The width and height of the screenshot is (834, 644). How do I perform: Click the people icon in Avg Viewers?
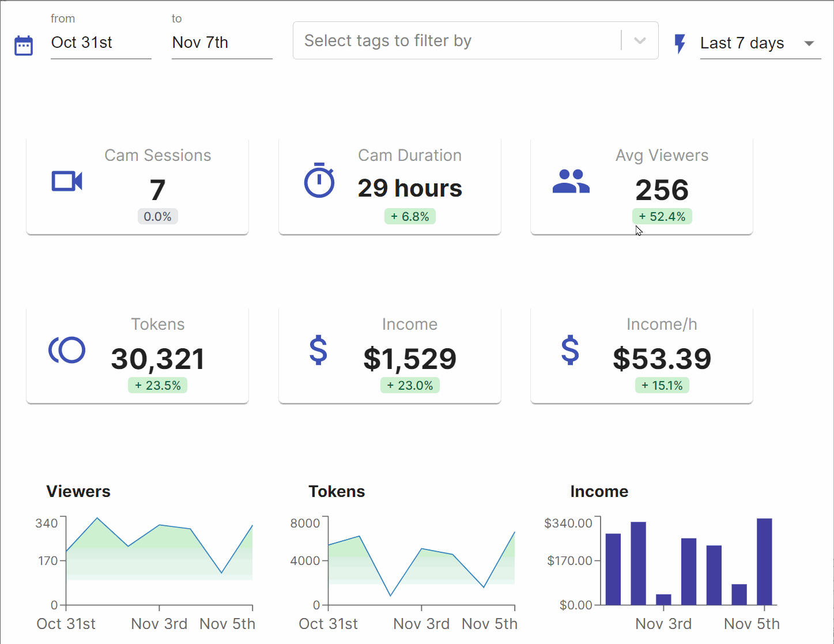[x=571, y=181]
